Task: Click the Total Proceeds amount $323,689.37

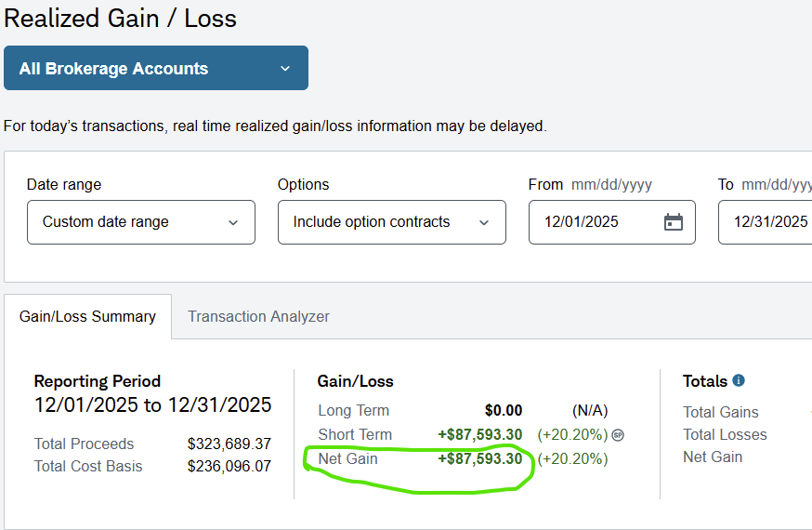Action: (x=229, y=444)
